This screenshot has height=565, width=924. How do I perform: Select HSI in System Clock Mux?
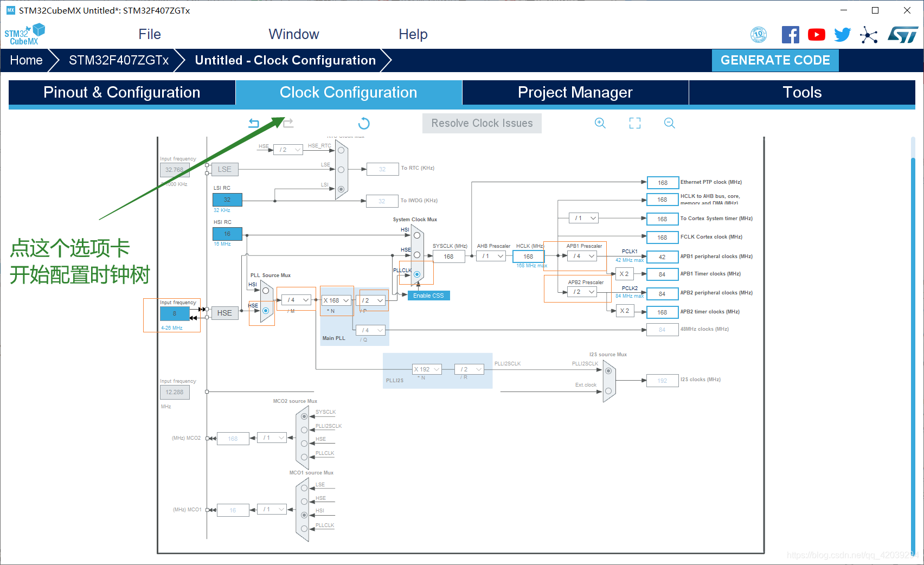pyautogui.click(x=417, y=235)
